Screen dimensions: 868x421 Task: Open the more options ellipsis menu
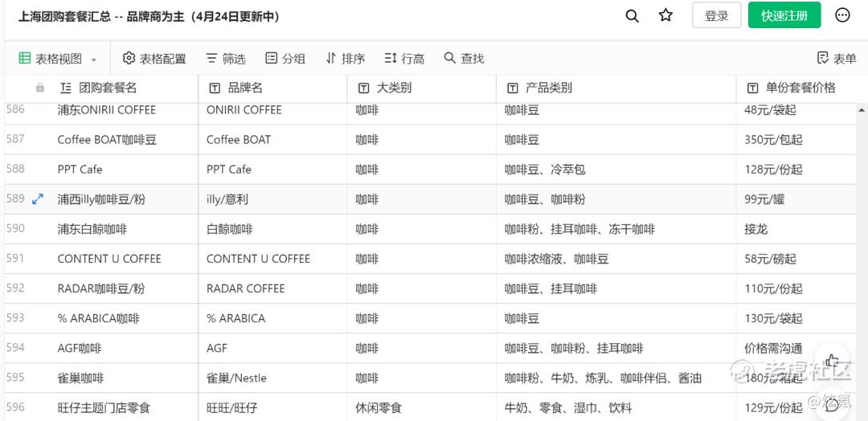click(842, 15)
